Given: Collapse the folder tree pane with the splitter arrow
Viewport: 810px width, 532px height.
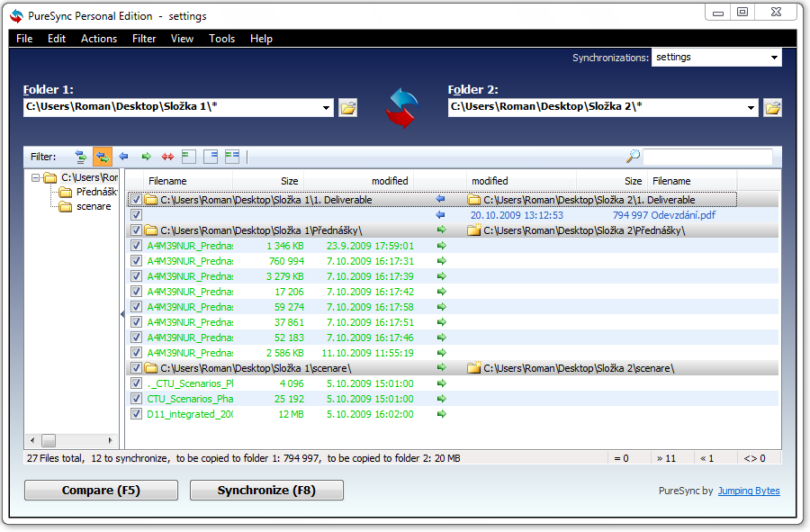Looking at the screenshot, I should coord(122,314).
